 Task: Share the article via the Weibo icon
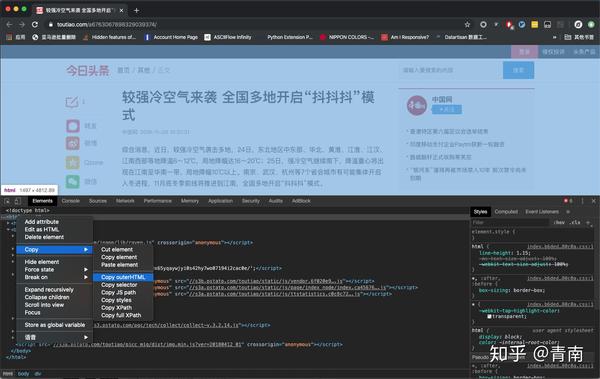click(x=73, y=143)
